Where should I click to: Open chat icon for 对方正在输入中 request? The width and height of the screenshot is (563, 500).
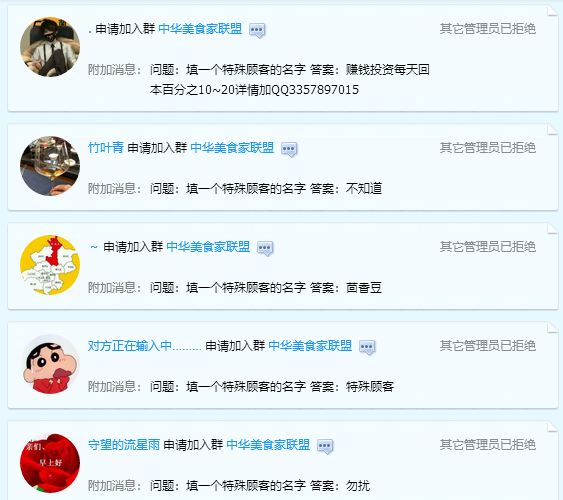pyautogui.click(x=367, y=347)
